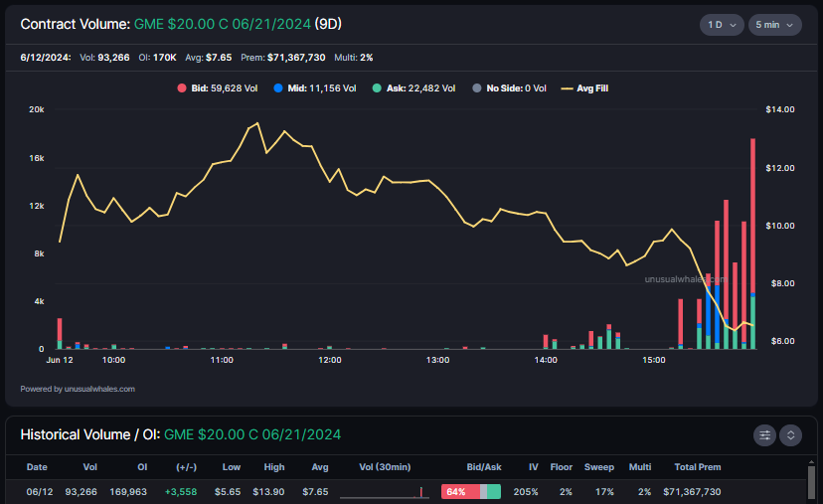The image size is (823, 504).
Task: Sort table by Low column header
Action: pyautogui.click(x=231, y=467)
